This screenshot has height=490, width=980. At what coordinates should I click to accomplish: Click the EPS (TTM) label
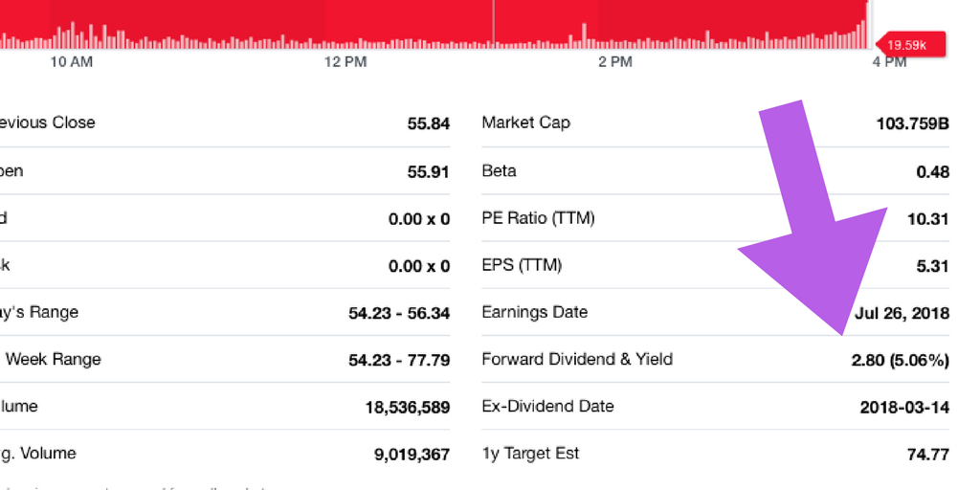522,266
